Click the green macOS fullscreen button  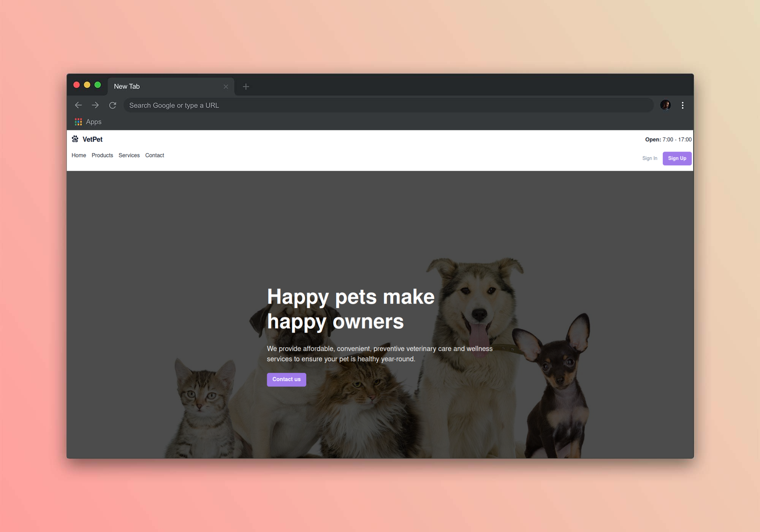tap(98, 85)
